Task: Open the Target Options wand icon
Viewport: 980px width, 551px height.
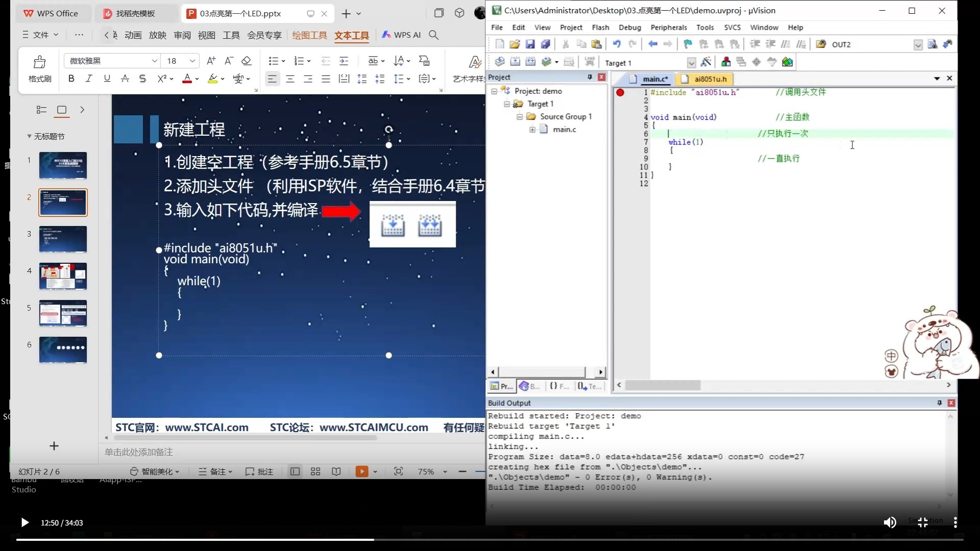Action: pos(706,62)
